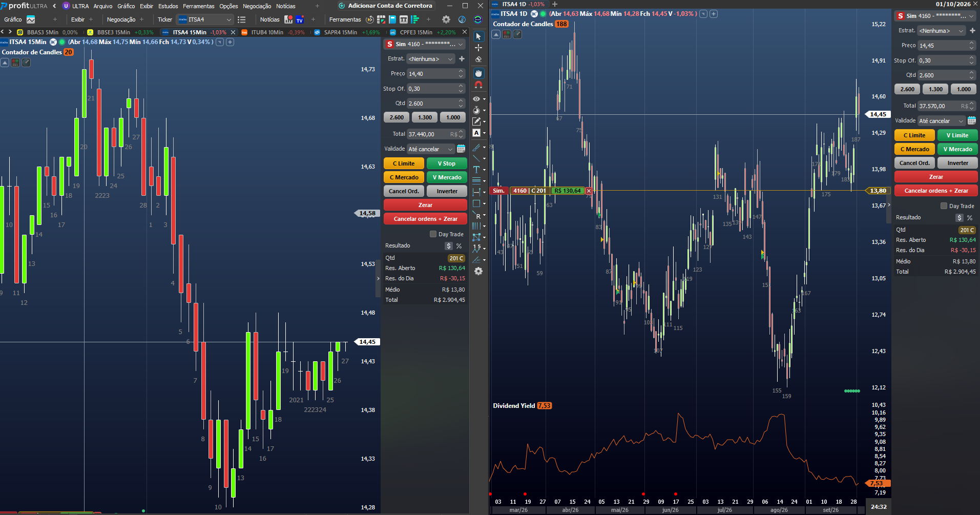This screenshot has width=980, height=515.
Task: Click the Qtd input field in right panel
Action: coord(943,75)
